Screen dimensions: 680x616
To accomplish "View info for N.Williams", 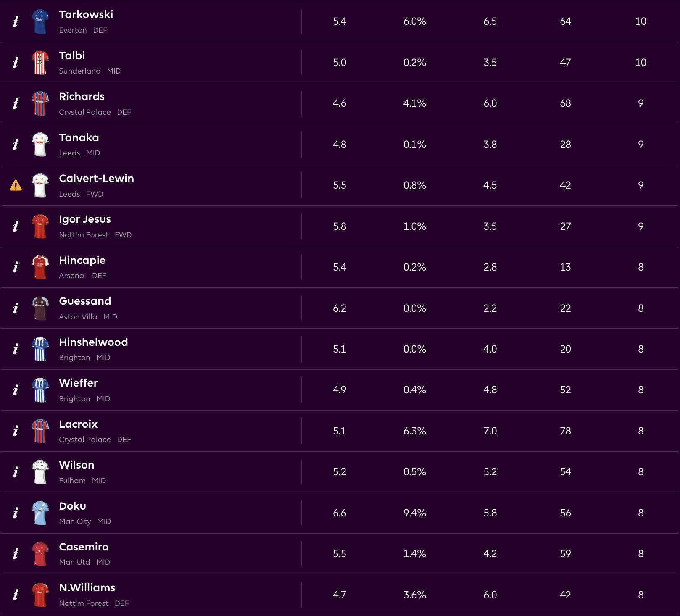I will 16,595.
